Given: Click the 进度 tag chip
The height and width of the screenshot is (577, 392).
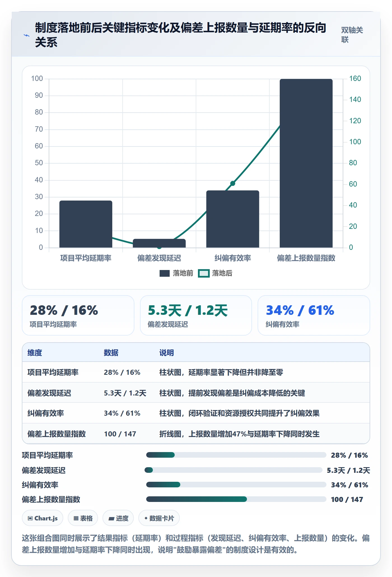Looking at the screenshot, I should pos(118,518).
